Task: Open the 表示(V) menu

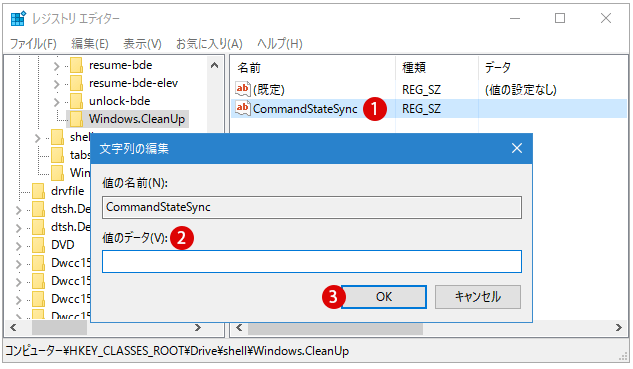Action: (142, 44)
